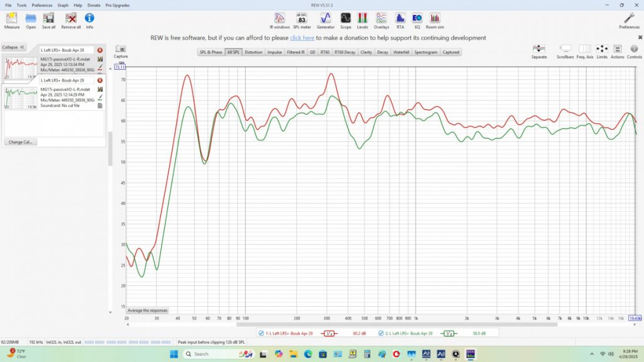This screenshot has width=644, height=362.
Task: Switch to the Distortion tab
Action: coord(253,52)
